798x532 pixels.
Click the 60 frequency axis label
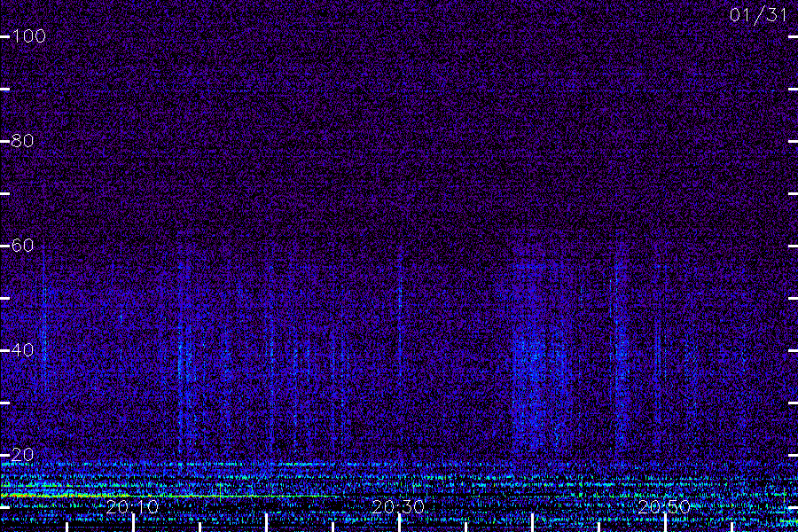22,246
